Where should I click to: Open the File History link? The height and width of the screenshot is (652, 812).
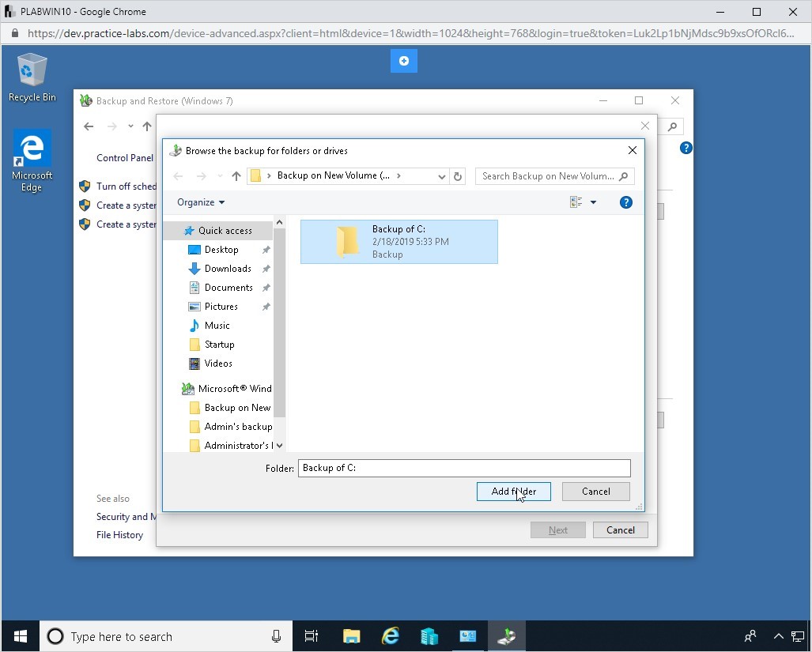click(x=119, y=535)
